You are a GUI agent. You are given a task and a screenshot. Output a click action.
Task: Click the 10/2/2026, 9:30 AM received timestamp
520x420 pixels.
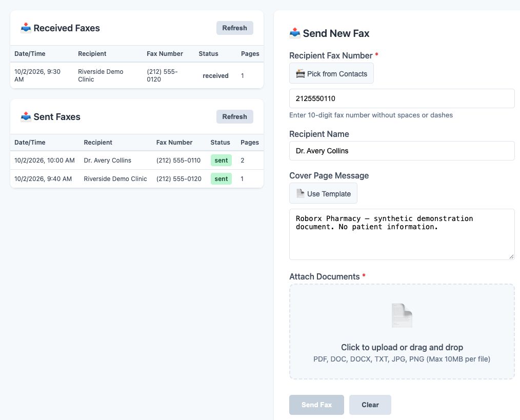37,75
